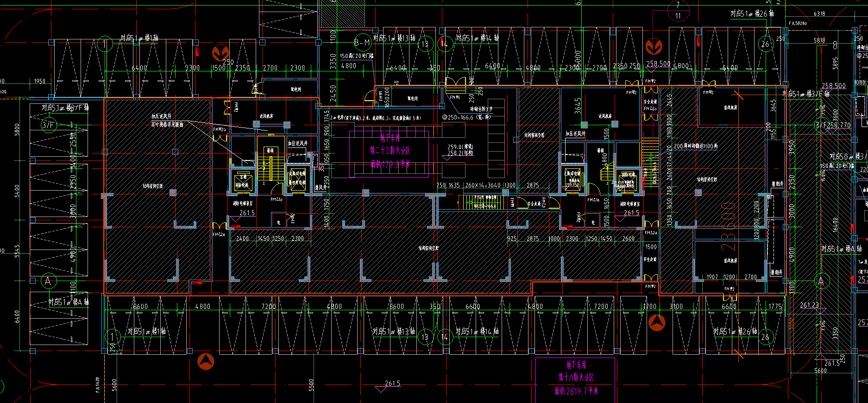This screenshot has width=868, height=403.
Task: Select the 排风井 label near the left core
Action: [321, 187]
